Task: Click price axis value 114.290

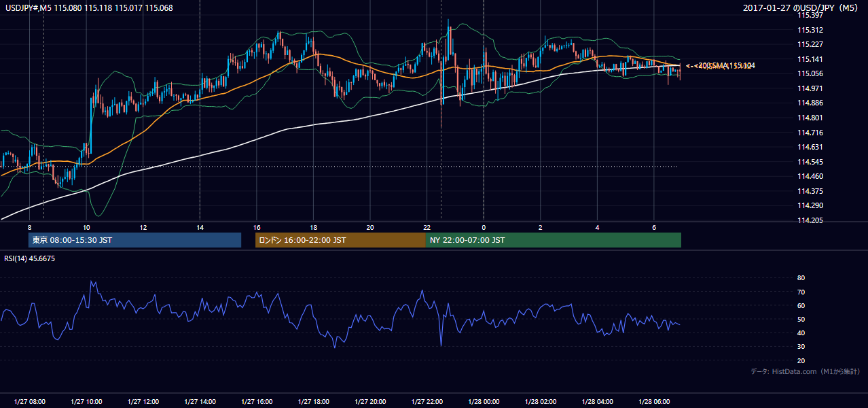Action: 810,205
